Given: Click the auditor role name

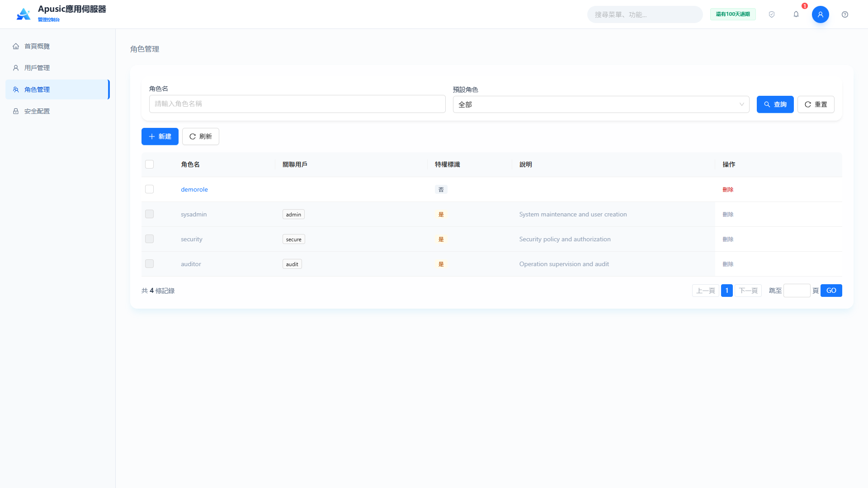Looking at the screenshot, I should pyautogui.click(x=191, y=264).
